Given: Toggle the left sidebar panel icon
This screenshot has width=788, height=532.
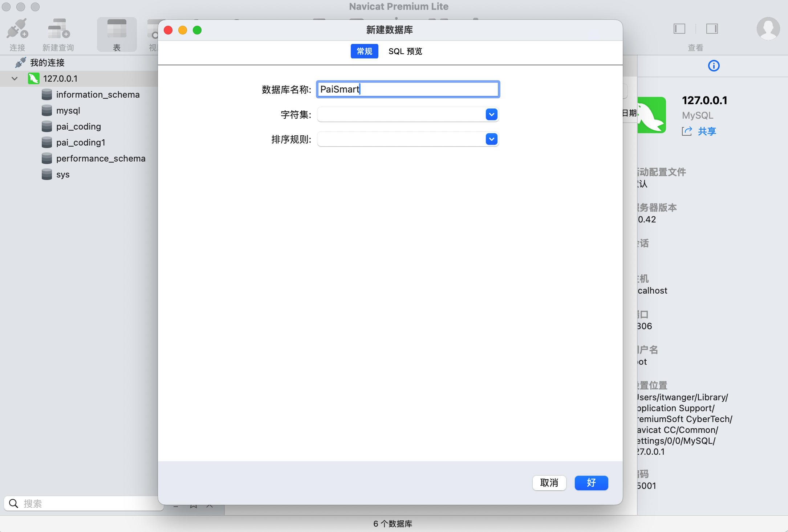Looking at the screenshot, I should (x=679, y=29).
